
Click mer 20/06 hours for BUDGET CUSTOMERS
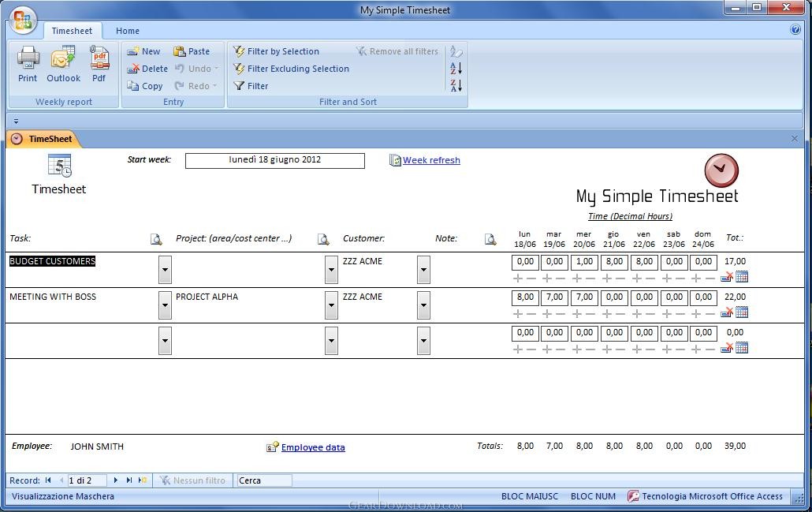point(585,262)
